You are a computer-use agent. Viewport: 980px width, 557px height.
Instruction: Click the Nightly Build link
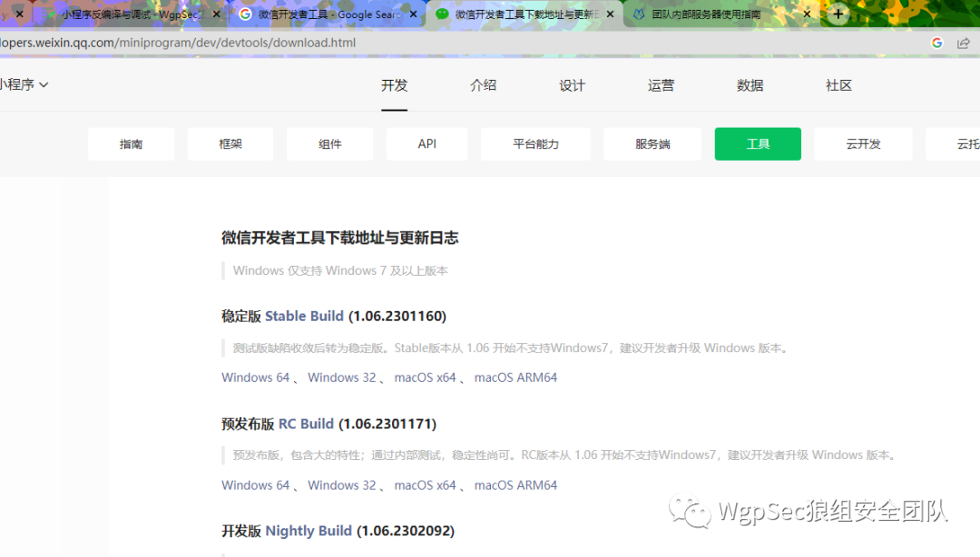click(309, 531)
